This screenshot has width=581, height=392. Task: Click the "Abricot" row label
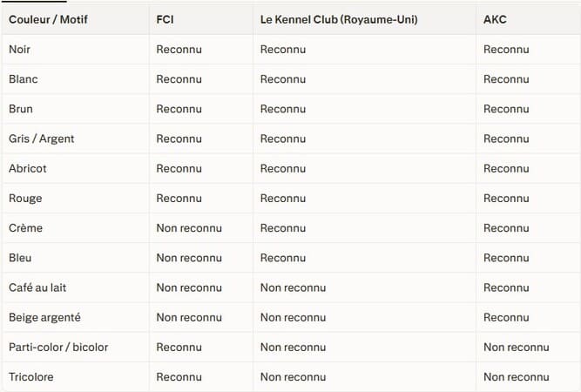(x=28, y=168)
